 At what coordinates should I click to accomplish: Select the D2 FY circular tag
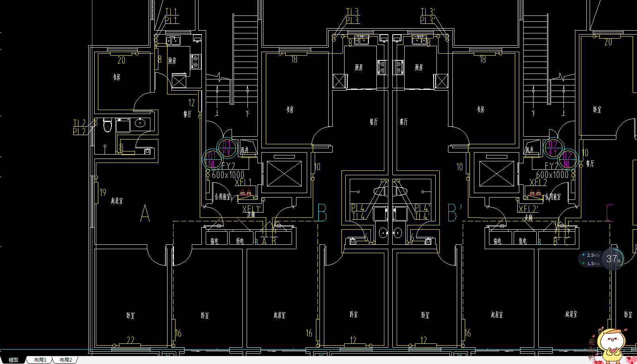pyautogui.click(x=553, y=148)
